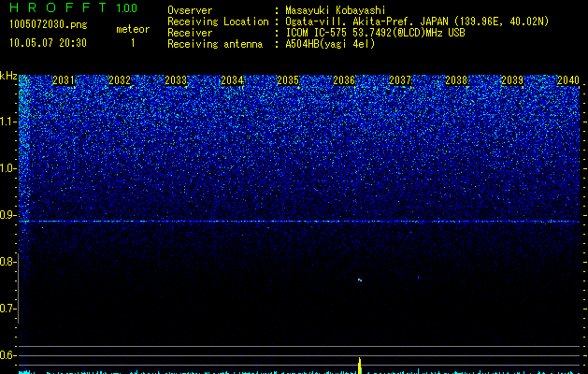Screen dimensions: 588x374
Task: Select observer name Masayuki Kobayashi
Action: pos(336,10)
